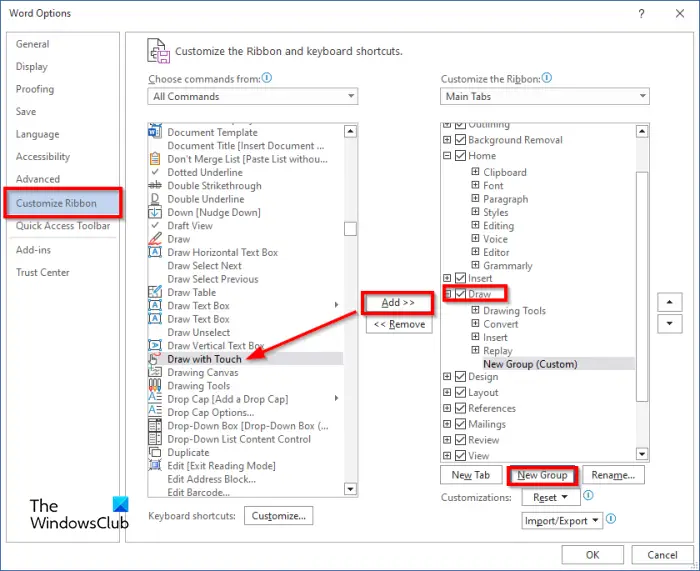
Task: Open the Reset customizations dropdown
Action: tap(550, 497)
